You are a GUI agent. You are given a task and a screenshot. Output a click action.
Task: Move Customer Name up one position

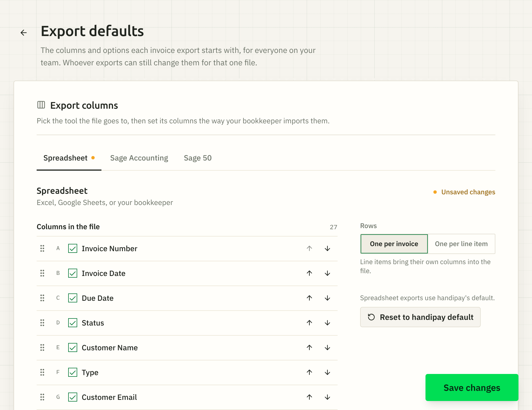[x=309, y=347]
